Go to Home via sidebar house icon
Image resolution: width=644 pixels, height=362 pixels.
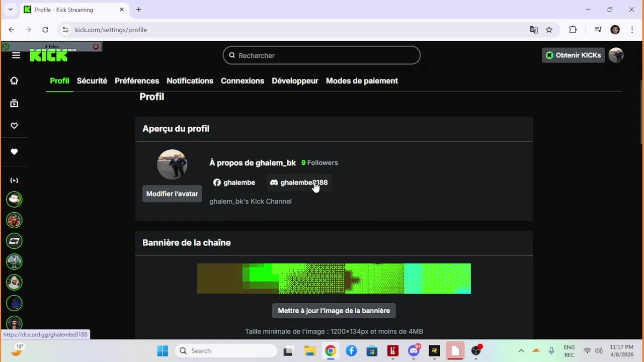14,80
